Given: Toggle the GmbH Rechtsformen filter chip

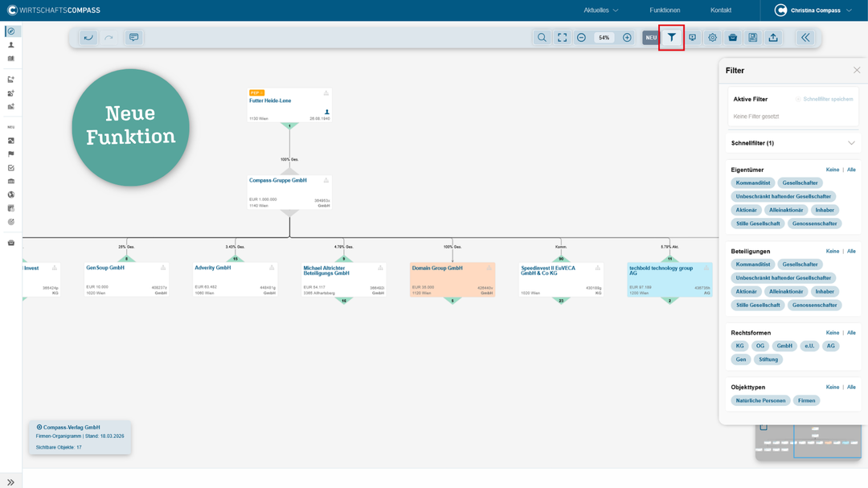Looking at the screenshot, I should pos(784,346).
